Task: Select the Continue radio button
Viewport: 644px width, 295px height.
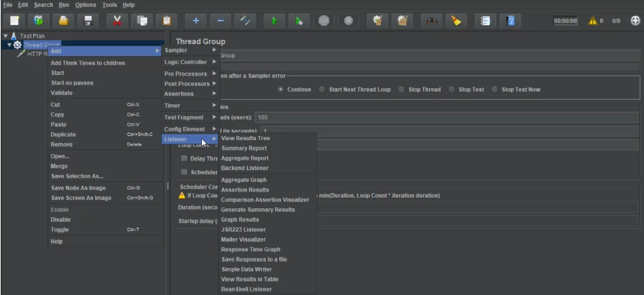Action: [x=280, y=89]
